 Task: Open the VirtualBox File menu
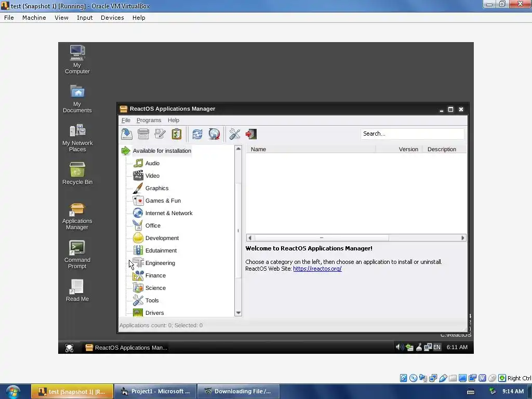9,18
